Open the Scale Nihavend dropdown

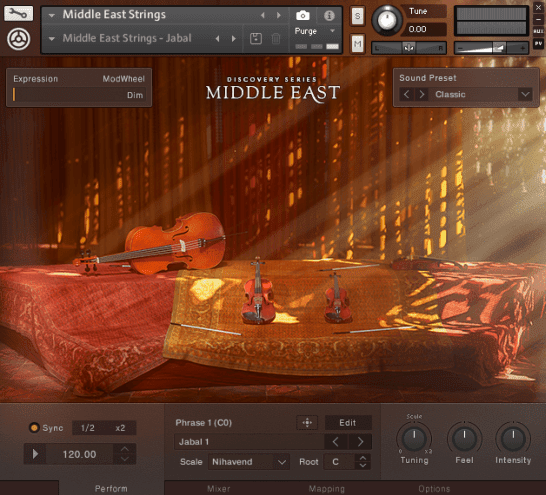tap(249, 462)
